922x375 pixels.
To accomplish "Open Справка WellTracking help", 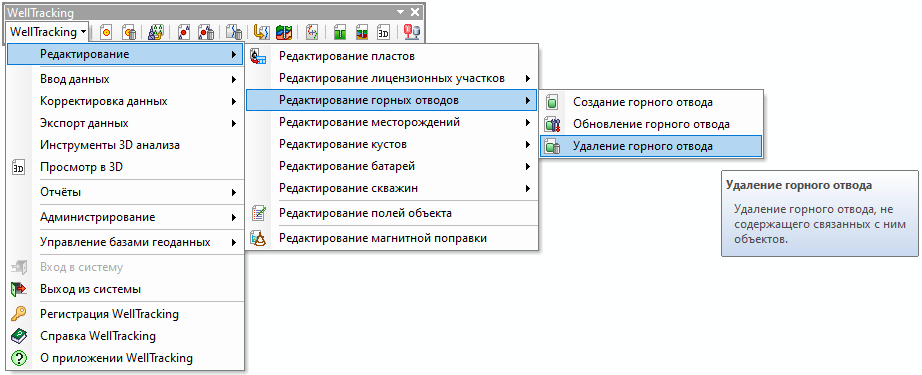I will coord(125,336).
